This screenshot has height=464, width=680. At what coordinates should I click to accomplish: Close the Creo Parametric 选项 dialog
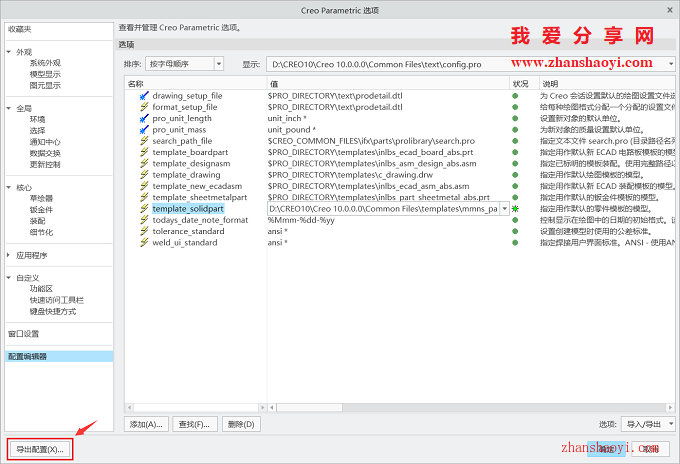point(670,10)
